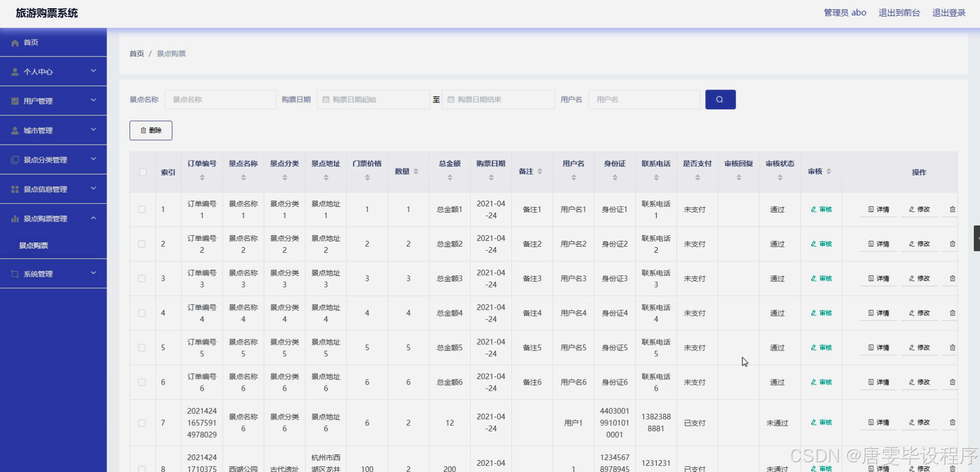Open the 购票日期结束 date picker
Viewport: 980px width, 472px height.
498,99
